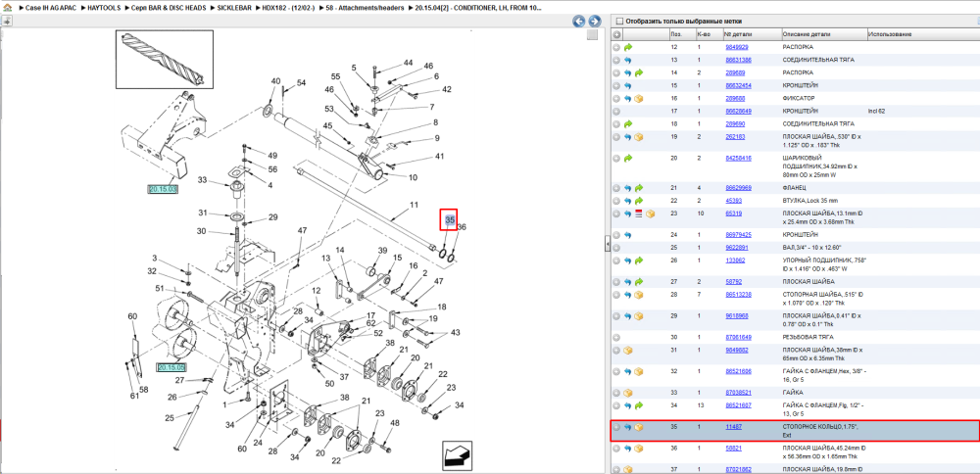The width and height of the screenshot is (980, 474).
Task: Click the package box icon in row 28
Action: click(x=639, y=295)
